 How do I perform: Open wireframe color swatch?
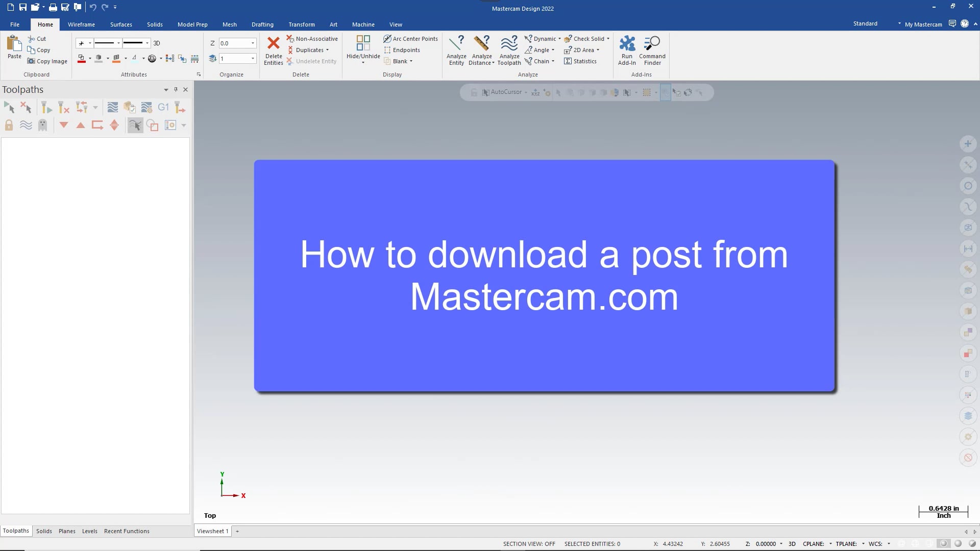(x=81, y=59)
